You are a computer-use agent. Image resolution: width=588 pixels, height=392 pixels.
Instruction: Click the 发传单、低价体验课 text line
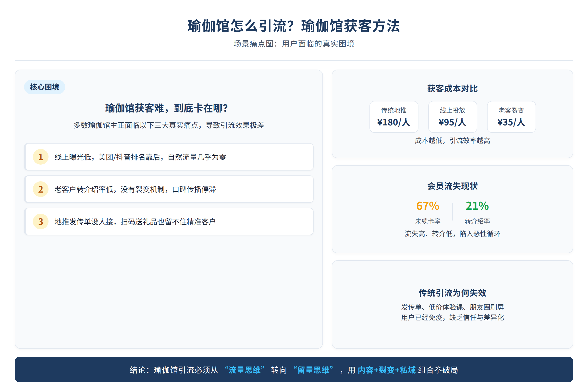[453, 307]
